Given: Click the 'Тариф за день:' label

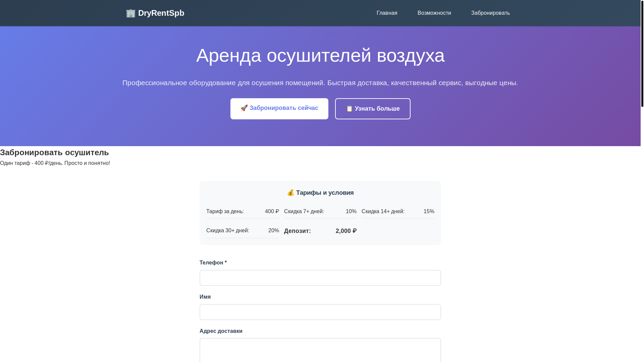Looking at the screenshot, I should [x=225, y=212].
